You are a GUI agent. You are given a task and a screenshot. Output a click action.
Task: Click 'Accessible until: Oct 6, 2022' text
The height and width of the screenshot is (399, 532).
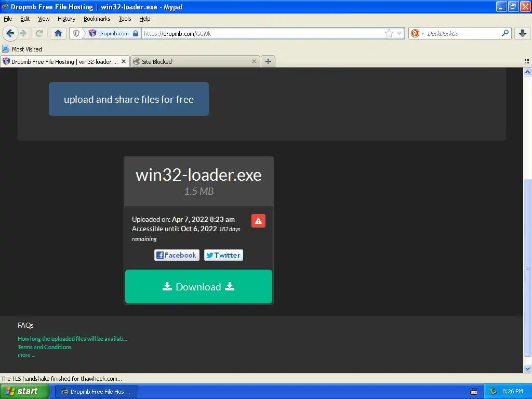(x=175, y=229)
